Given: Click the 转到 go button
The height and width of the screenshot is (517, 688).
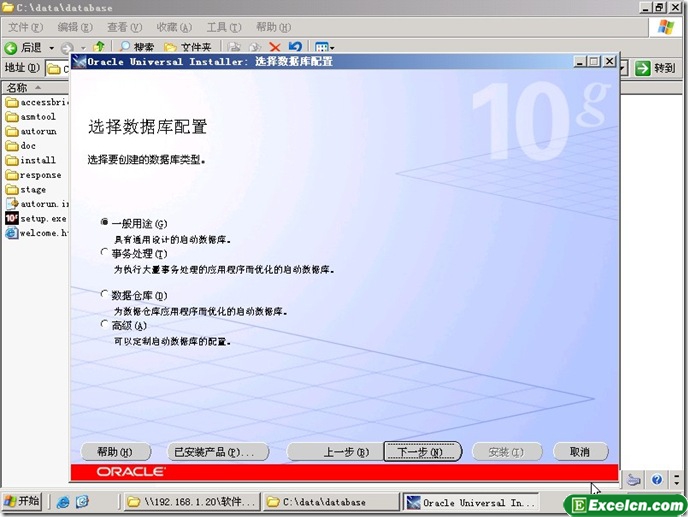Looking at the screenshot, I should 655,68.
